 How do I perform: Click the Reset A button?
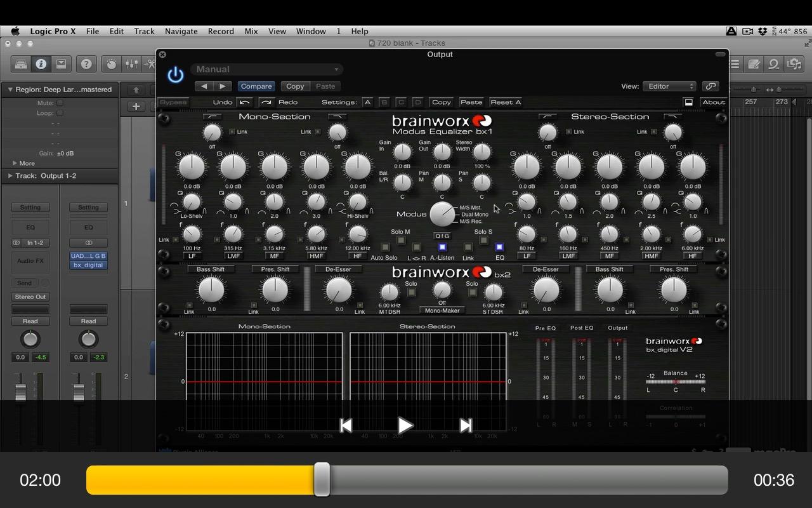(x=506, y=102)
